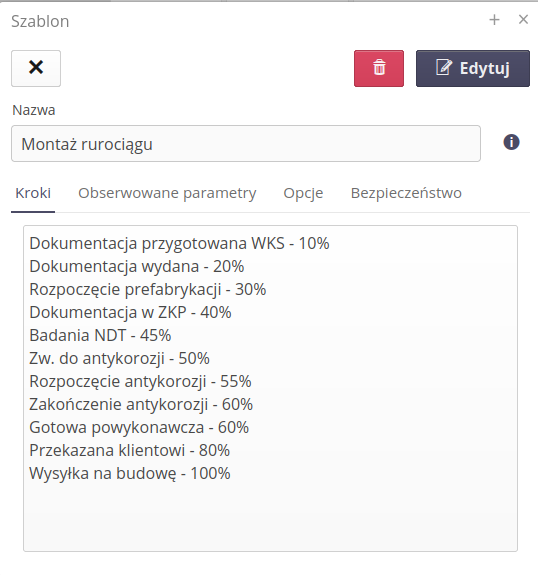Select the Kroki tab
This screenshot has height=575, width=538.
tap(33, 193)
